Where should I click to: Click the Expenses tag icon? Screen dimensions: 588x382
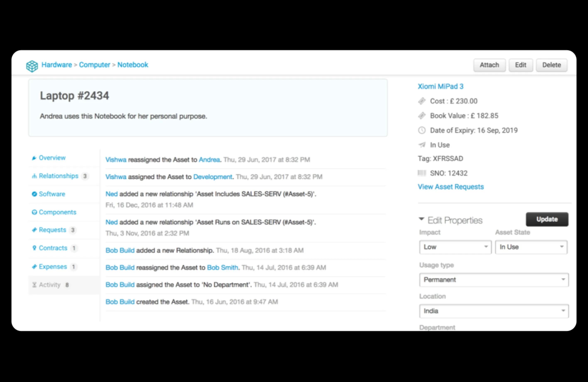click(x=34, y=267)
